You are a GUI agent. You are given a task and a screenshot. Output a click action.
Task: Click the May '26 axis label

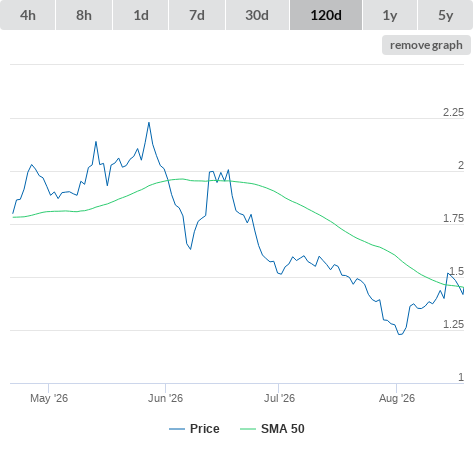tap(49, 398)
